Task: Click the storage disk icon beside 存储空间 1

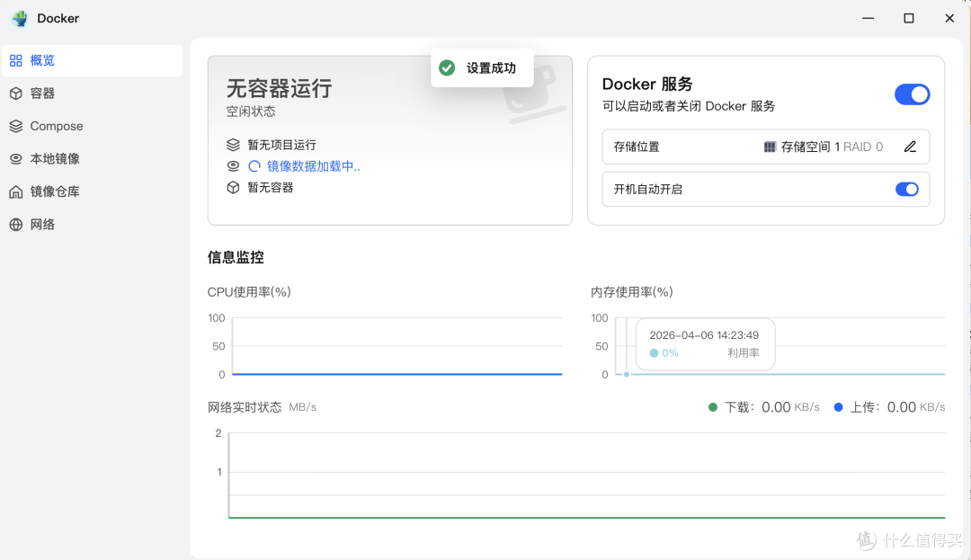Action: (769, 147)
